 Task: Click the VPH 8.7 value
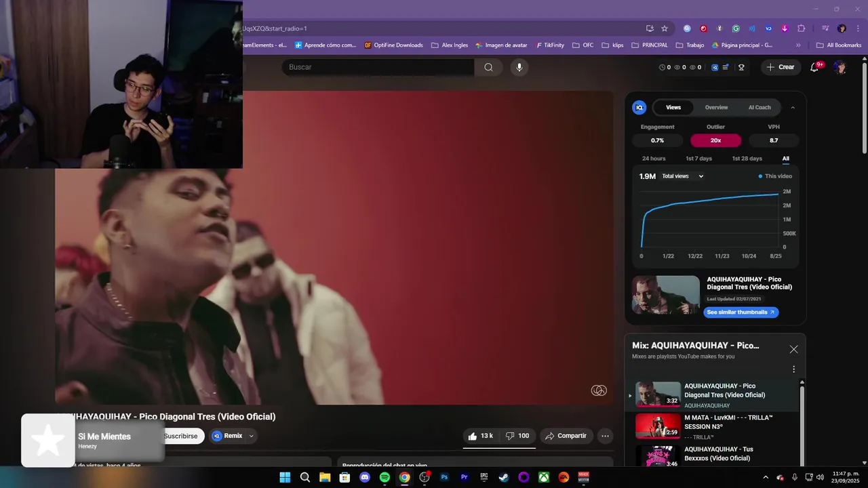coord(774,140)
